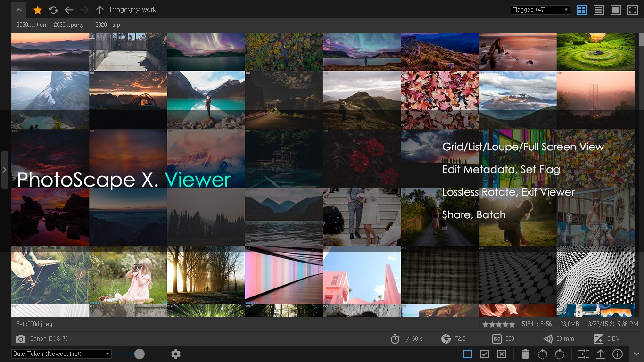
Task: Select the red flowers thumbnail
Action: click(x=362, y=158)
